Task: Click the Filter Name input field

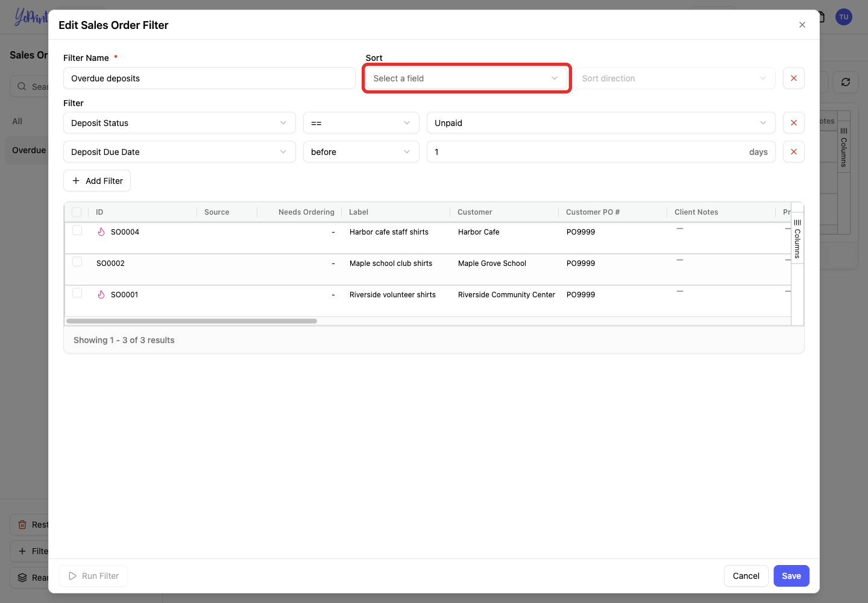Action: 209,78
